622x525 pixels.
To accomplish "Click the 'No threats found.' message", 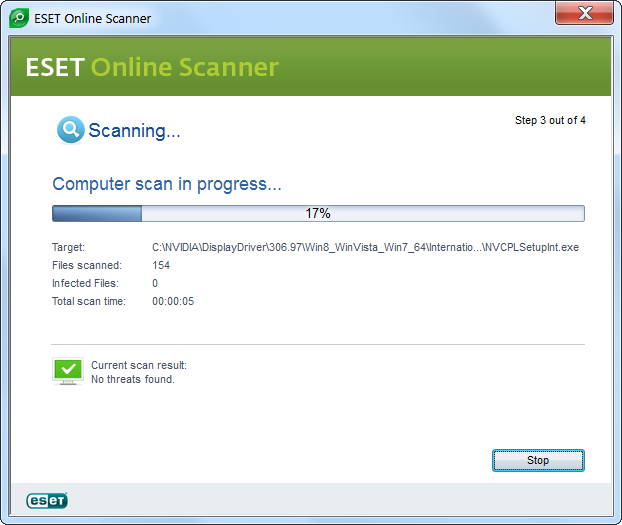I will click(133, 379).
